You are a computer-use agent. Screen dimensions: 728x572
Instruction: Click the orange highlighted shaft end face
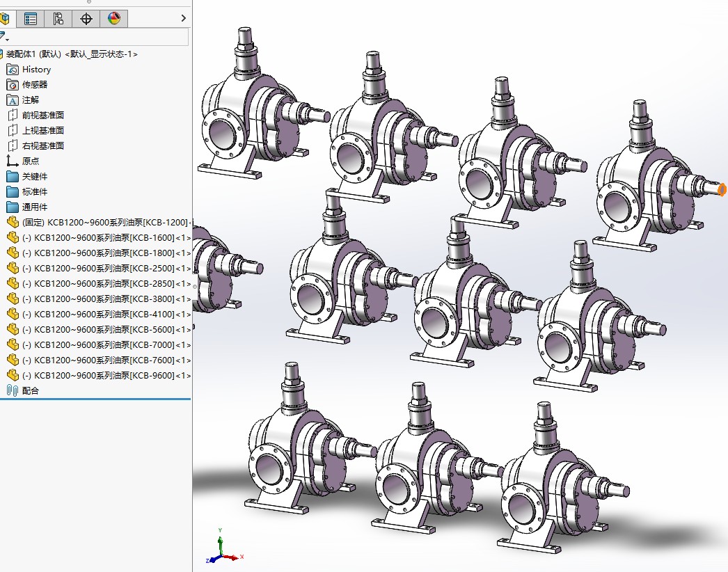coord(722,190)
